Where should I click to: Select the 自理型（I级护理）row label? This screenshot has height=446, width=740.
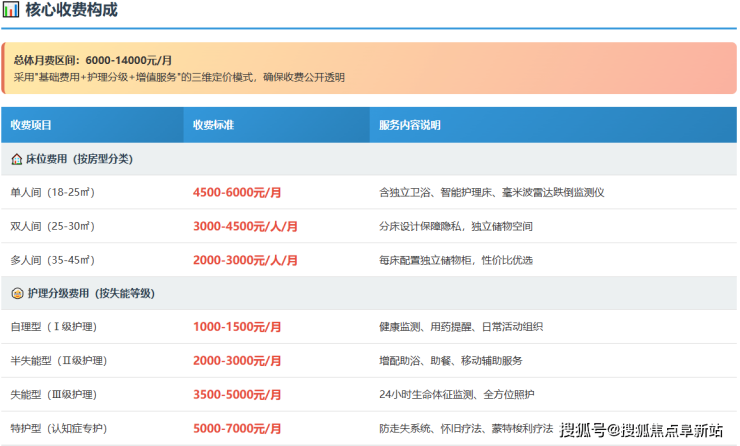[x=54, y=327]
